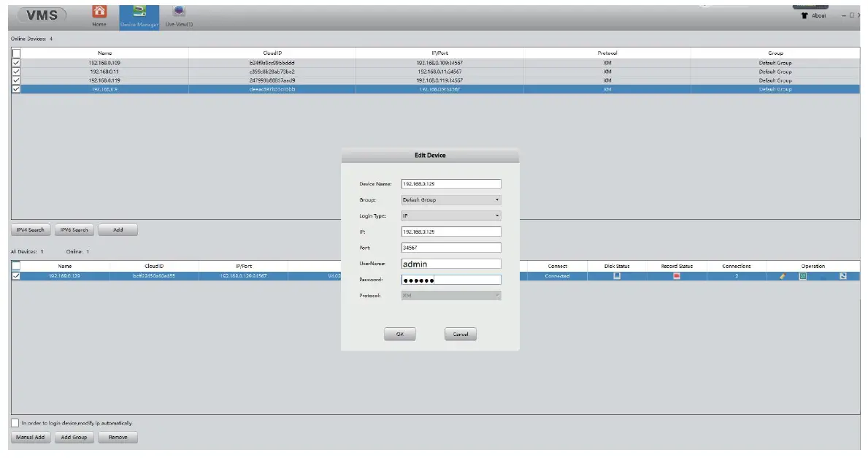The width and height of the screenshot is (868, 458).
Task: Click the VMS logo
Action: (x=42, y=15)
